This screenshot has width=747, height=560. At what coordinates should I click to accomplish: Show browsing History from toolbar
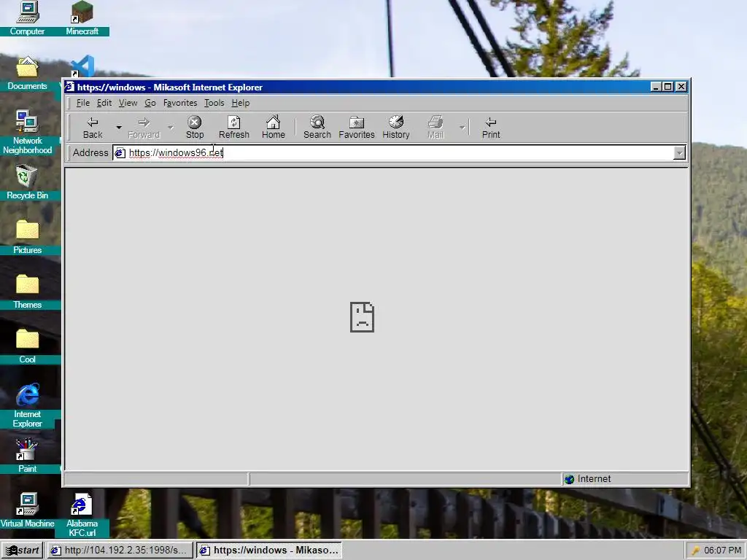click(x=396, y=128)
